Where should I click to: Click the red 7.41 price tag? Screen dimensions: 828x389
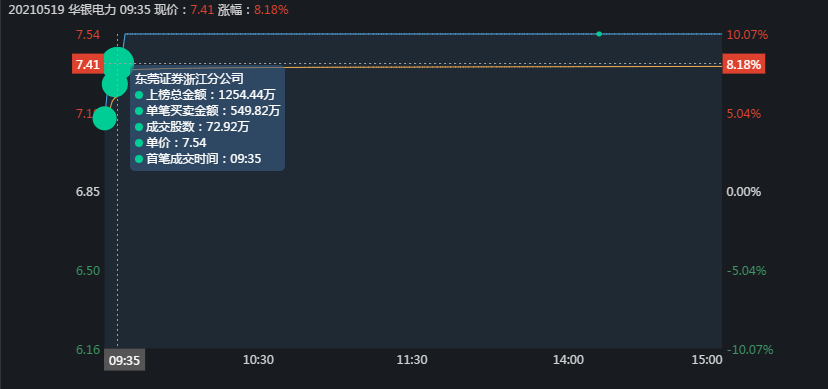88,65
